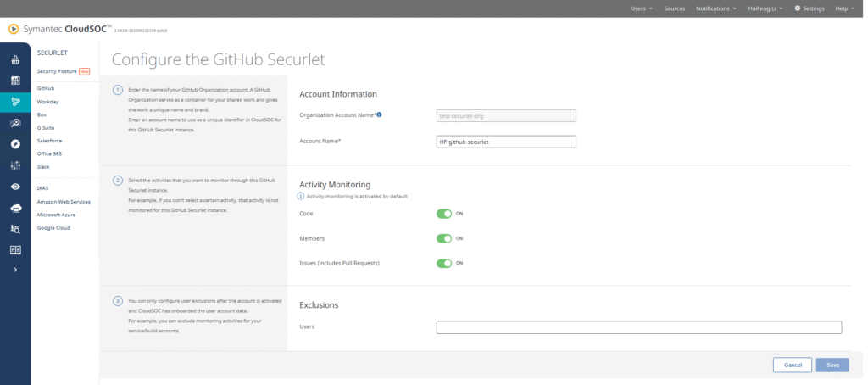Open Amazon Web Services under IAAS

tap(64, 202)
